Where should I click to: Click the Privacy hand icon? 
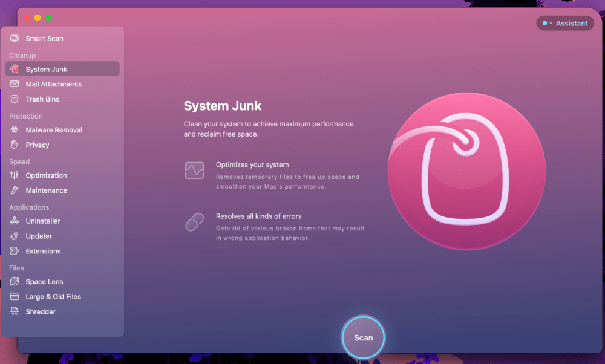pyautogui.click(x=15, y=145)
